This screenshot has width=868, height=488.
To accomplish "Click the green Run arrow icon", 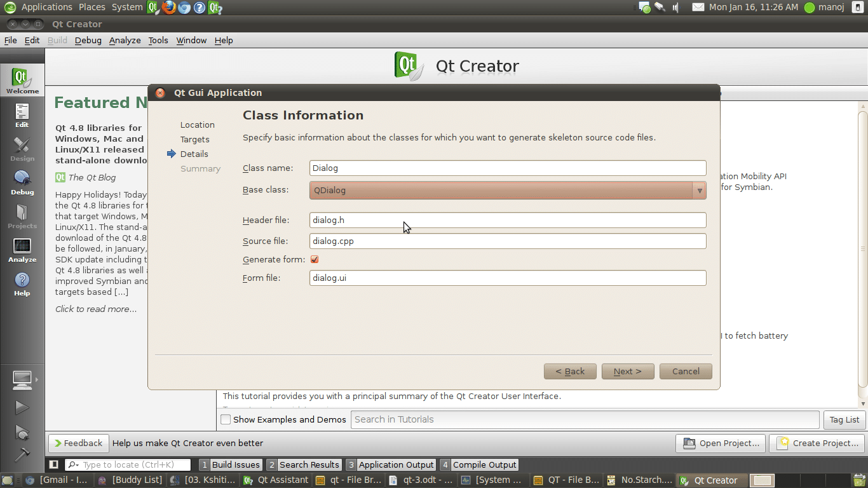I will (22, 407).
